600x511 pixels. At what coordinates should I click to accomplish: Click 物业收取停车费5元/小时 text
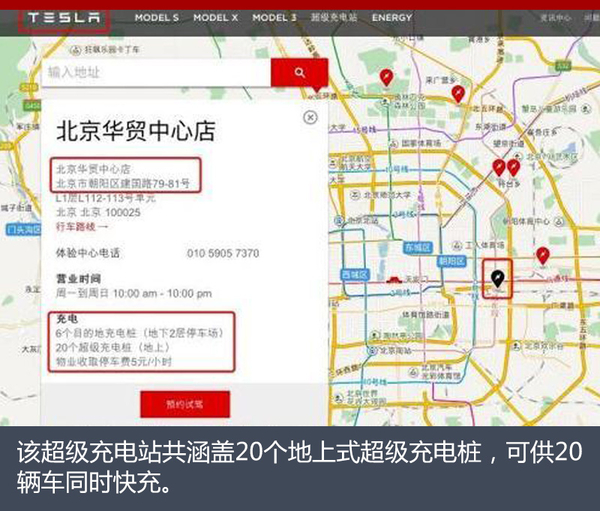tap(114, 361)
